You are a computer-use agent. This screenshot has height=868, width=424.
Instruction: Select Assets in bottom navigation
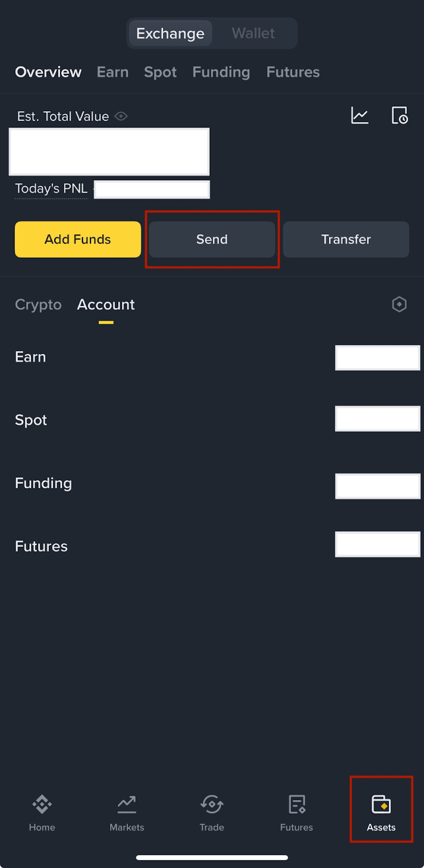pos(381,812)
